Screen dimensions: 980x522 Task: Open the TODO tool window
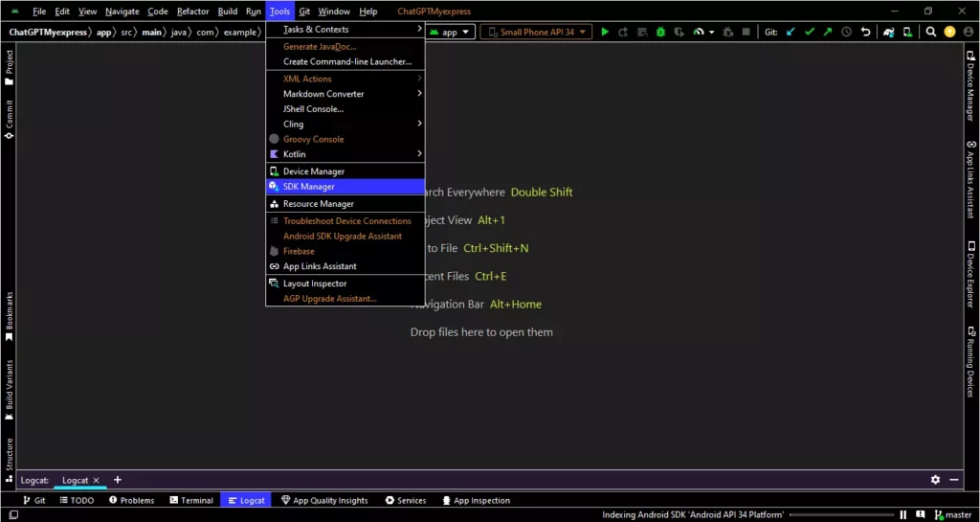point(77,500)
